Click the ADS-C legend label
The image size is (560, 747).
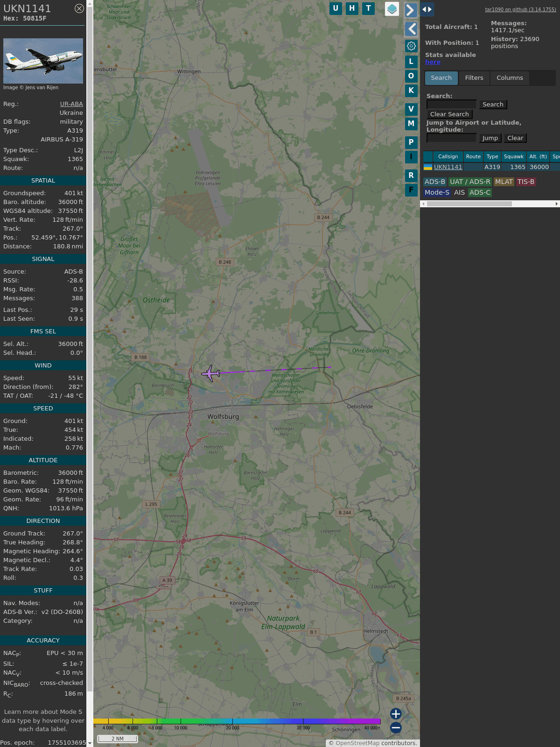480,192
